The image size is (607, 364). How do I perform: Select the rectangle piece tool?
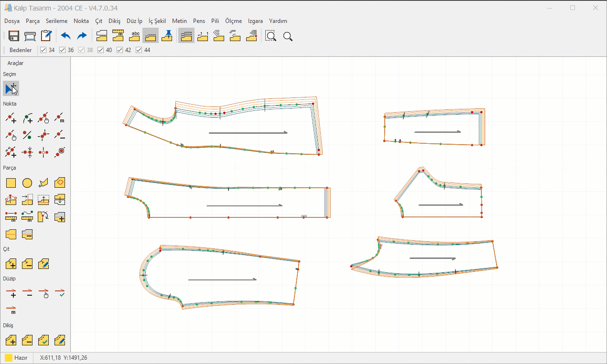pyautogui.click(x=11, y=183)
